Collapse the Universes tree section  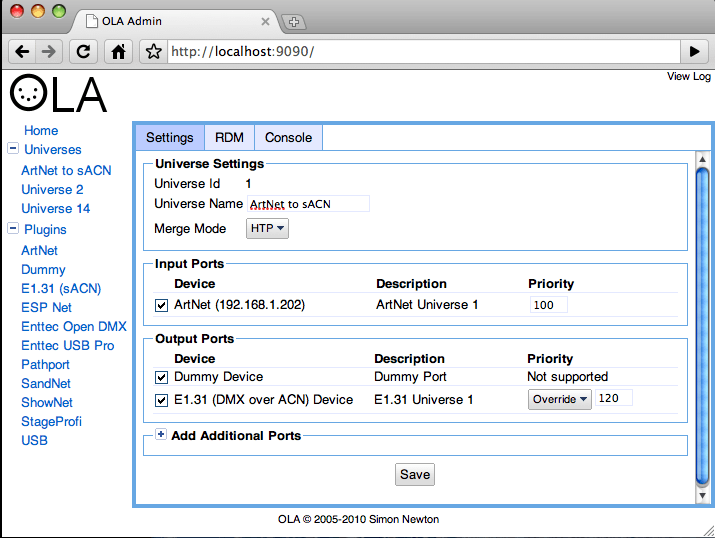point(13,148)
